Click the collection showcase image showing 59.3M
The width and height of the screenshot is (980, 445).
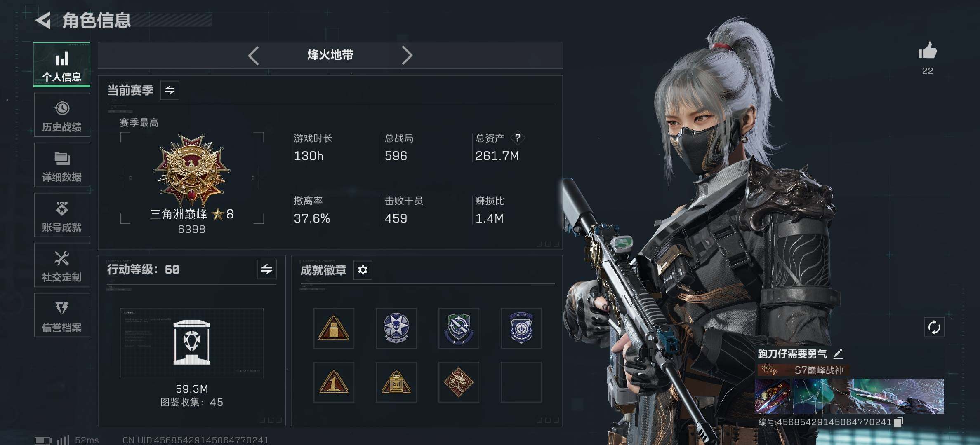point(192,343)
